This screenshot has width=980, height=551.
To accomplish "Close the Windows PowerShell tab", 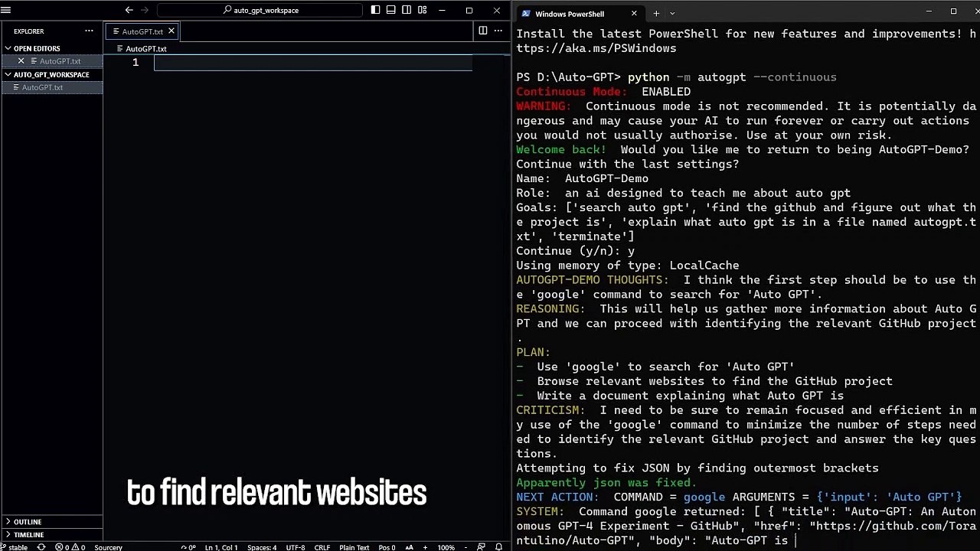I will (634, 14).
